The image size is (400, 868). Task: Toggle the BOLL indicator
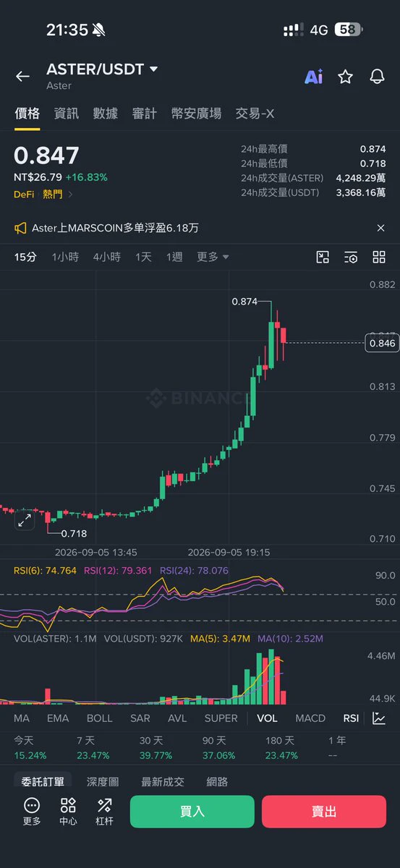100,718
